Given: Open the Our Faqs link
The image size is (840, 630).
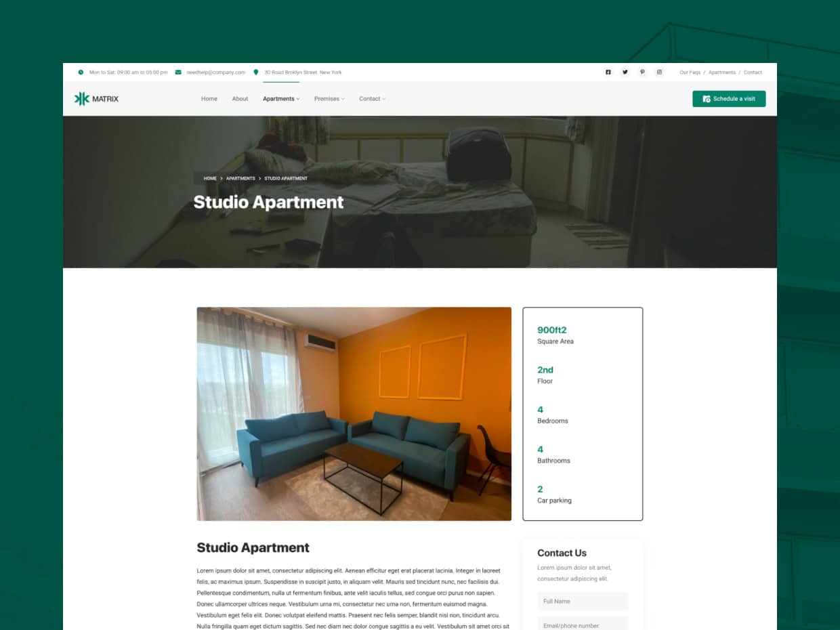Looking at the screenshot, I should click(690, 72).
